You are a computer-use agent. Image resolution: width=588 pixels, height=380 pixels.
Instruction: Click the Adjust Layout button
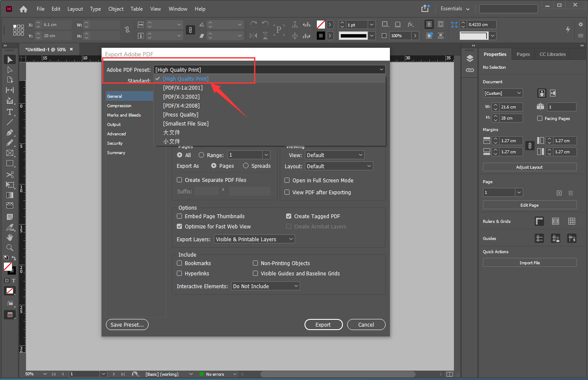click(x=529, y=167)
